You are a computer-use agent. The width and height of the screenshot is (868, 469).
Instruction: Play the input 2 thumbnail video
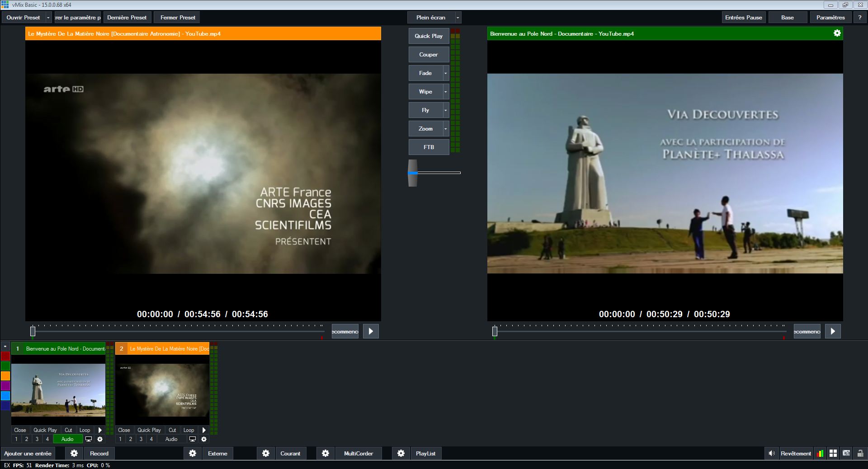[204, 430]
